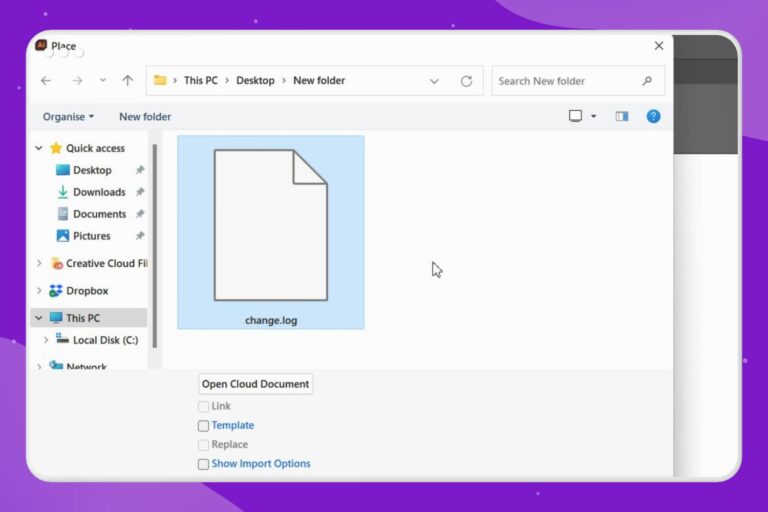Viewport: 768px width, 512px height.
Task: Click Open Cloud Document button
Action: [x=256, y=384]
